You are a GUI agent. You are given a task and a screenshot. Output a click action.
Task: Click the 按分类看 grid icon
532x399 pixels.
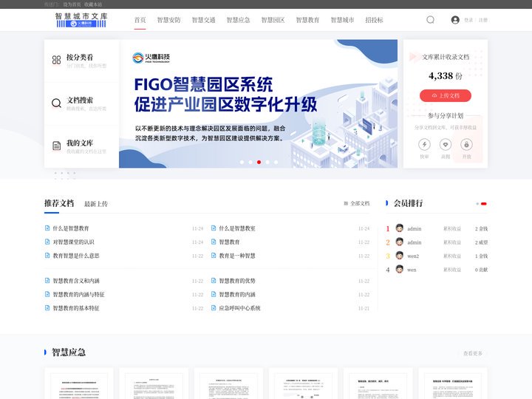(x=56, y=60)
